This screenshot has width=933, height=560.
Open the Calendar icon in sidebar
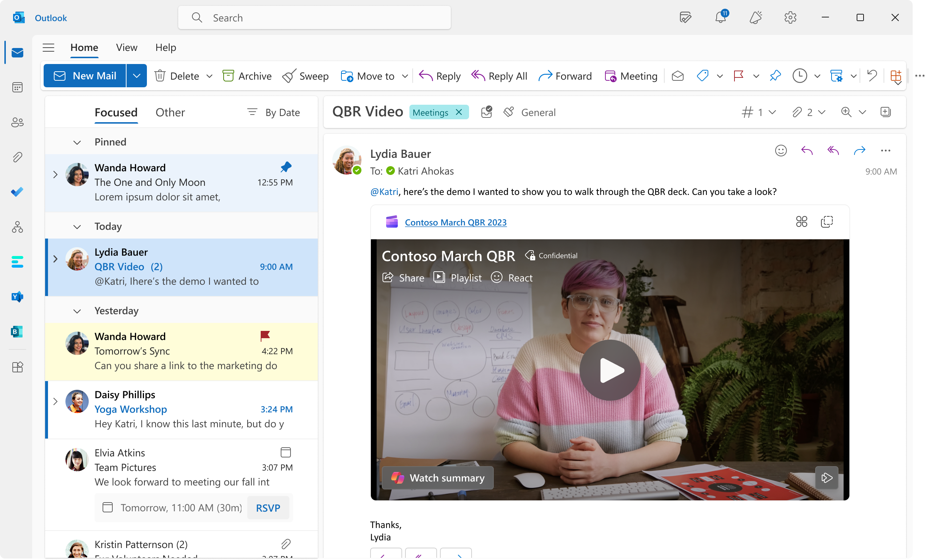17,88
